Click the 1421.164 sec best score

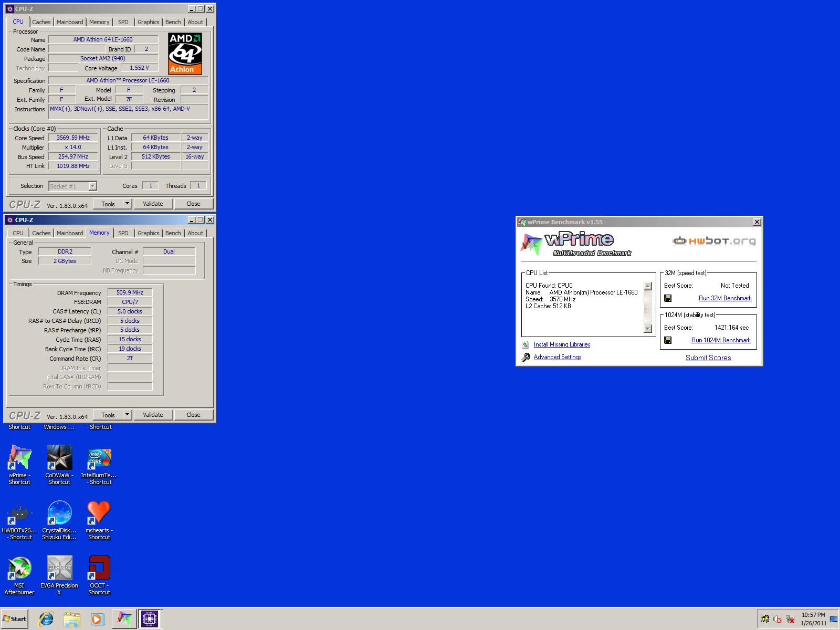coord(731,328)
